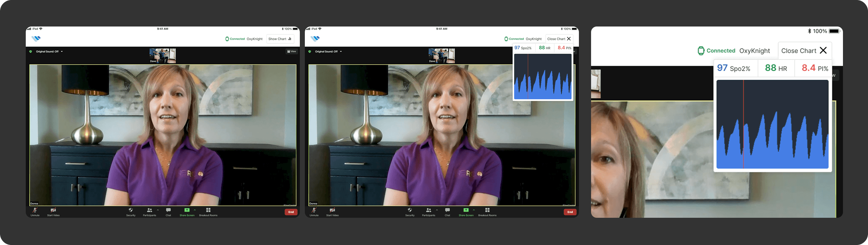Open Chat bubble on the first iPad screen
Screen dimensions: 868x245
coord(168,211)
